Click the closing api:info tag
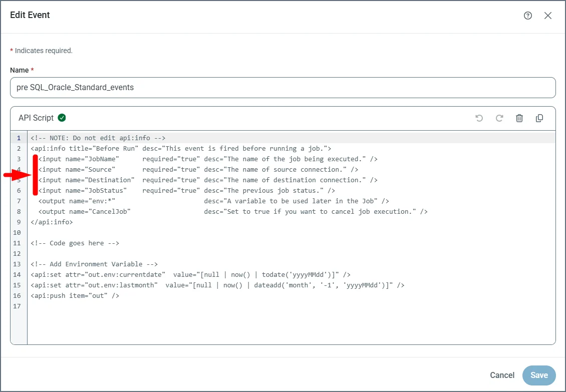Screen dimensions: 566x392 coord(52,222)
